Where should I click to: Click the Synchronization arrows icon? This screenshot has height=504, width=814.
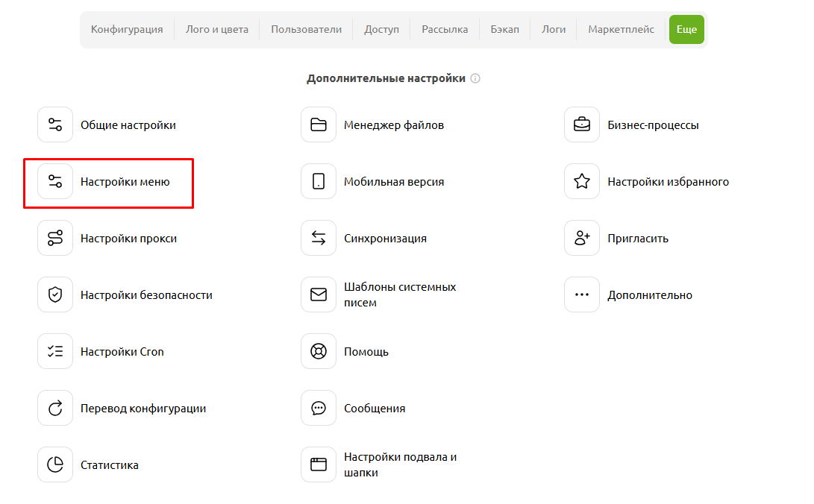point(319,238)
